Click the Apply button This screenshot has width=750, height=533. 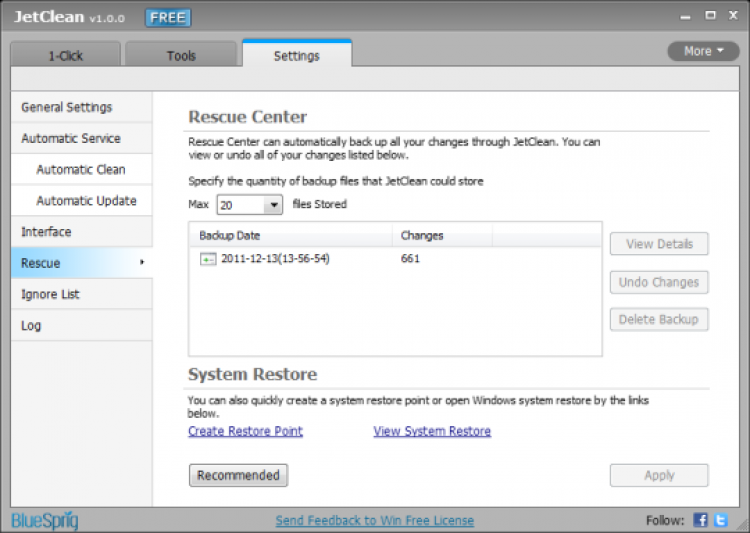(x=659, y=475)
